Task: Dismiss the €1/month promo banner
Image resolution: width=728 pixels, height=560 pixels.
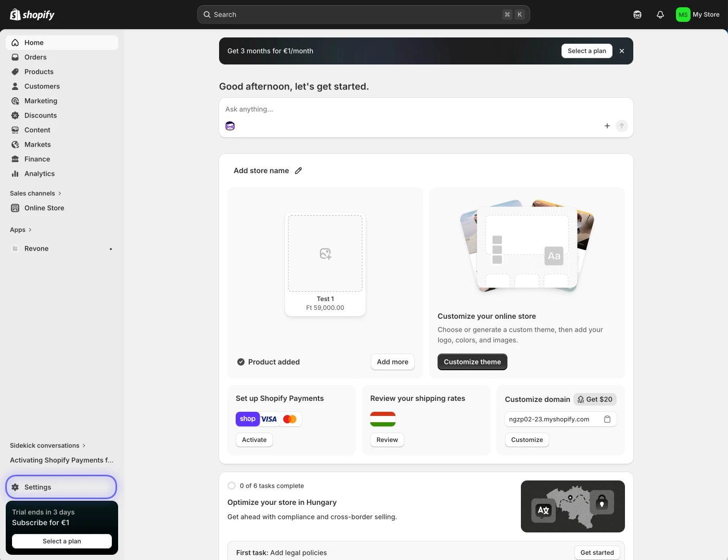Action: pyautogui.click(x=622, y=51)
